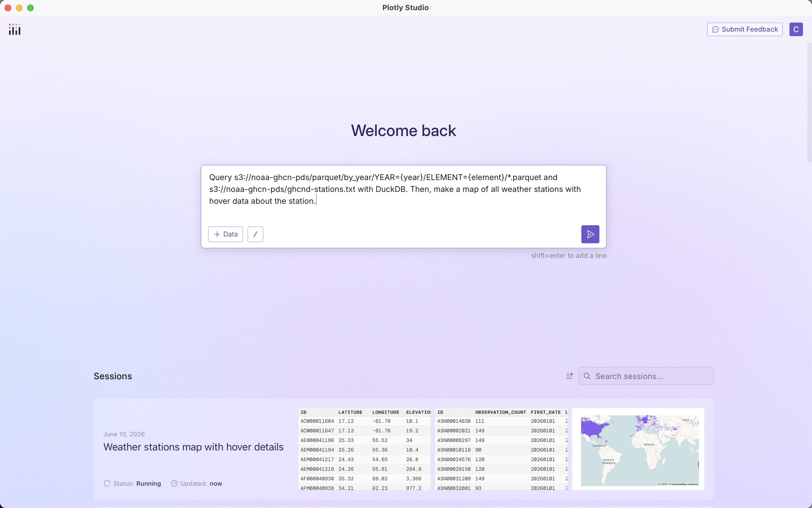Screen dimensions: 812x508
Task: Click the Search sessions field
Action: point(646,376)
